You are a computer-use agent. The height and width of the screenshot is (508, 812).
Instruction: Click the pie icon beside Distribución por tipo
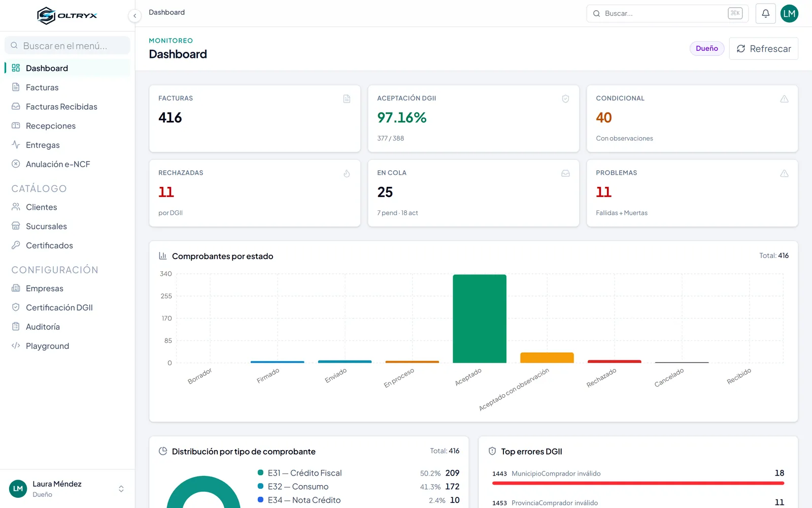click(x=163, y=451)
